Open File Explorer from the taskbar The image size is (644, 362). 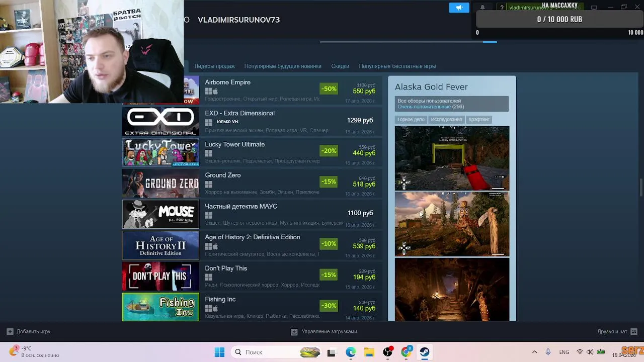369,352
